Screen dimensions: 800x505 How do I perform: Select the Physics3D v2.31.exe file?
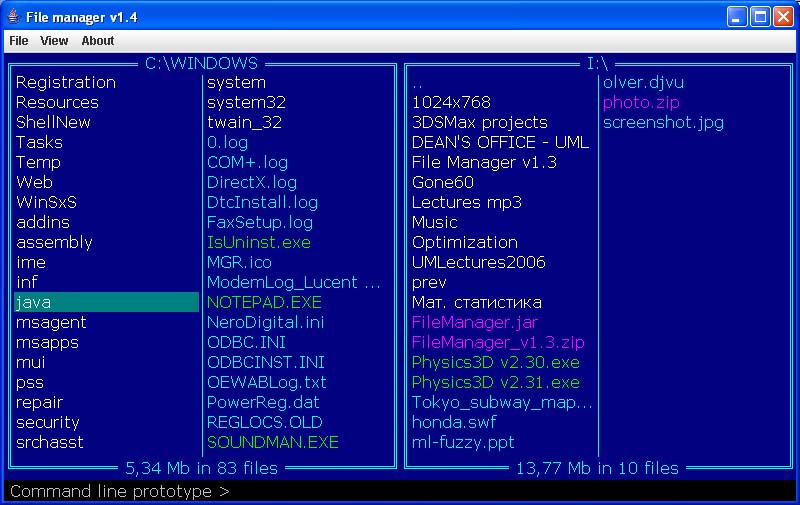click(x=495, y=383)
